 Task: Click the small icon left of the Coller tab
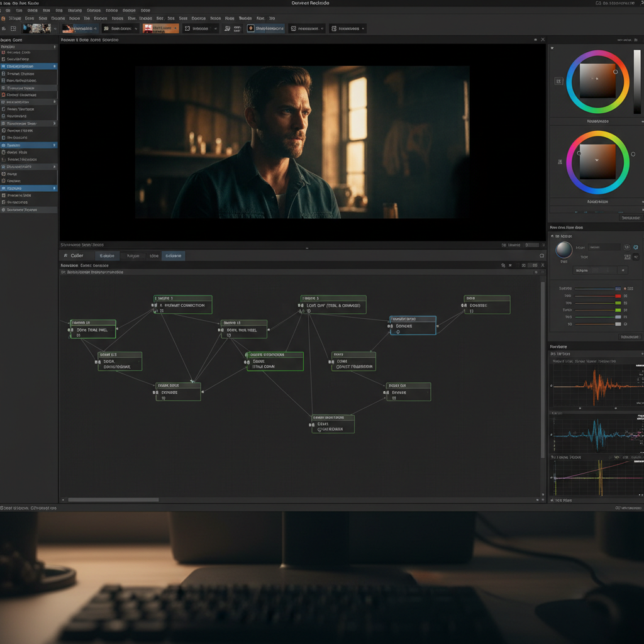click(65, 256)
